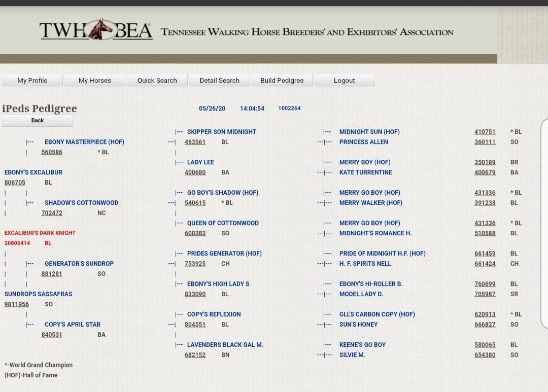Click Skipper Son Midnight link
The image size is (548, 392).
[222, 132]
